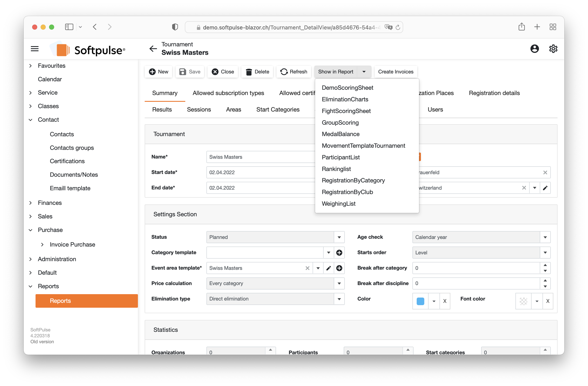This screenshot has height=386, width=588.
Task: Open the Age check dropdown
Action: click(545, 237)
